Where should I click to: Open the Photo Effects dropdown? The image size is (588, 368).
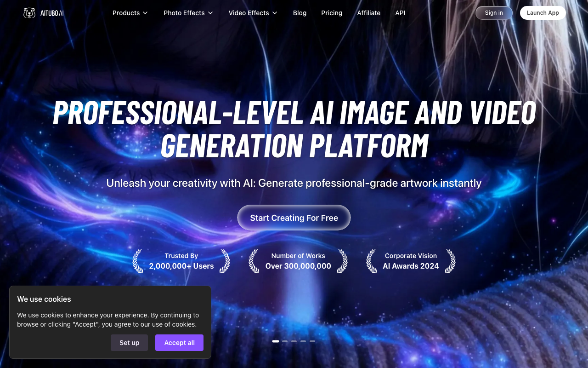(x=188, y=13)
